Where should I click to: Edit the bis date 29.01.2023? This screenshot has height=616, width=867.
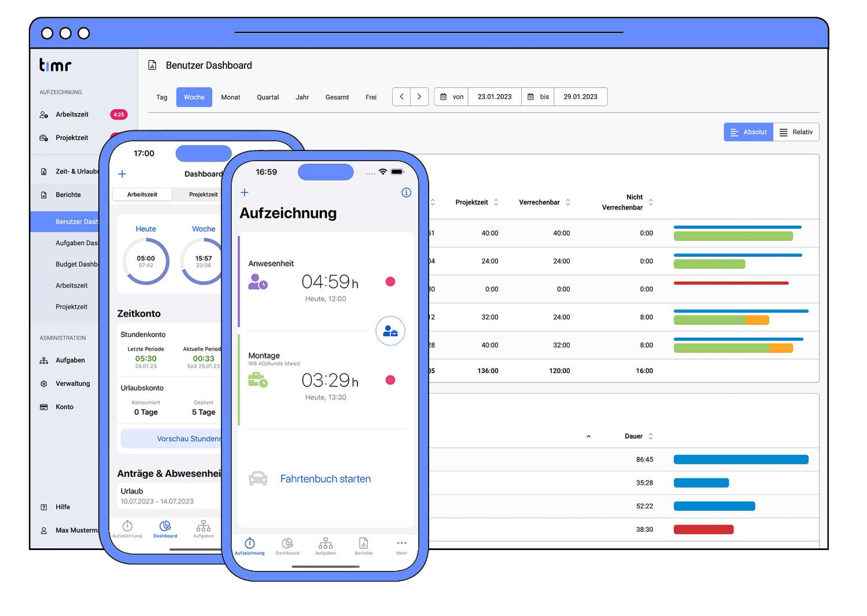pos(581,97)
